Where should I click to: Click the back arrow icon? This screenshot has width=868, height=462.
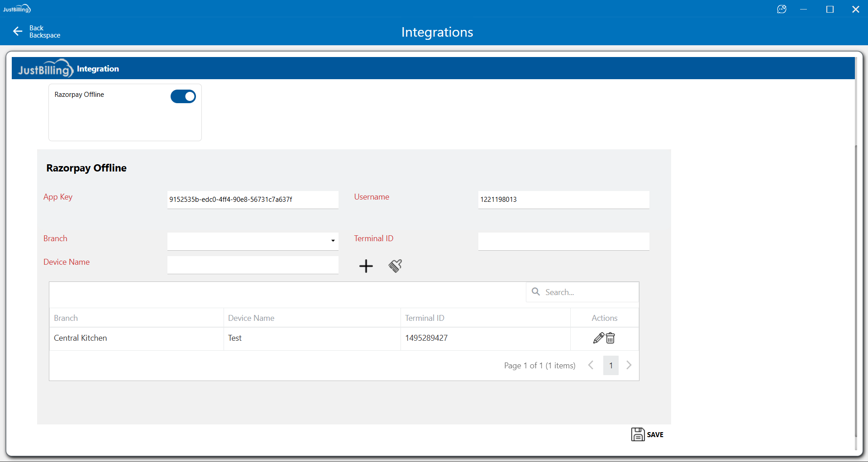click(x=18, y=31)
